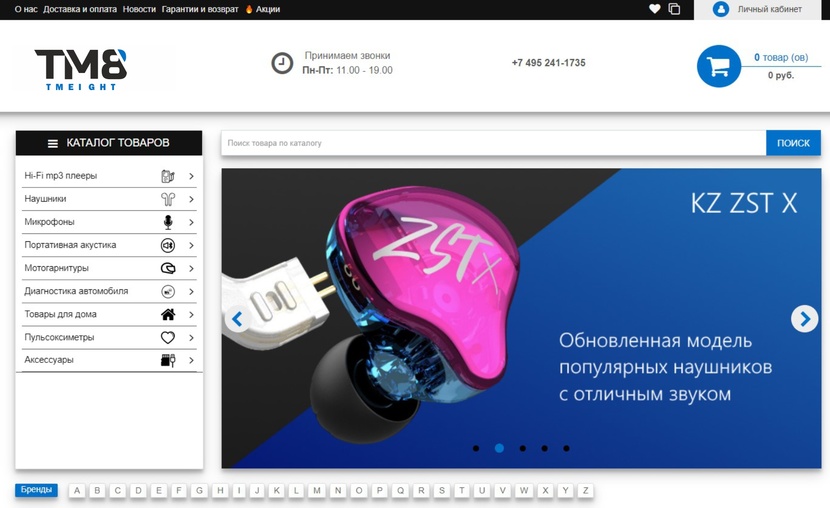
Task: Filter brands by letter W
Action: [x=524, y=491]
